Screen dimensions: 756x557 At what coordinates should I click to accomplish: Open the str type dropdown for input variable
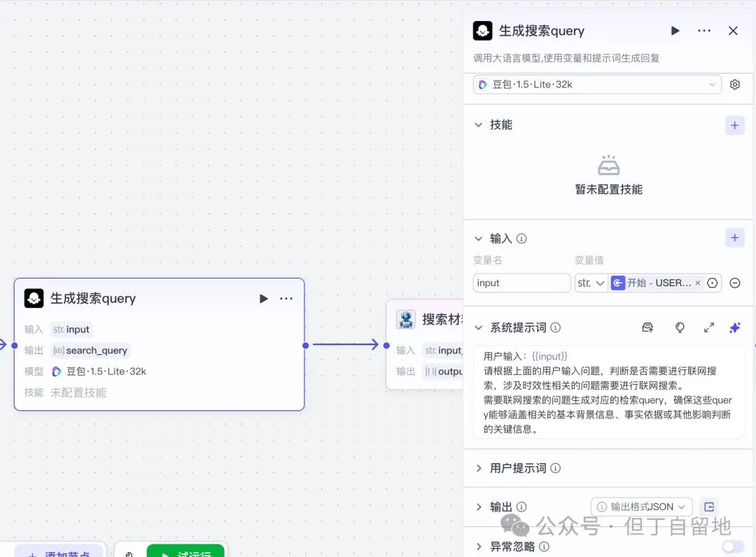click(591, 283)
